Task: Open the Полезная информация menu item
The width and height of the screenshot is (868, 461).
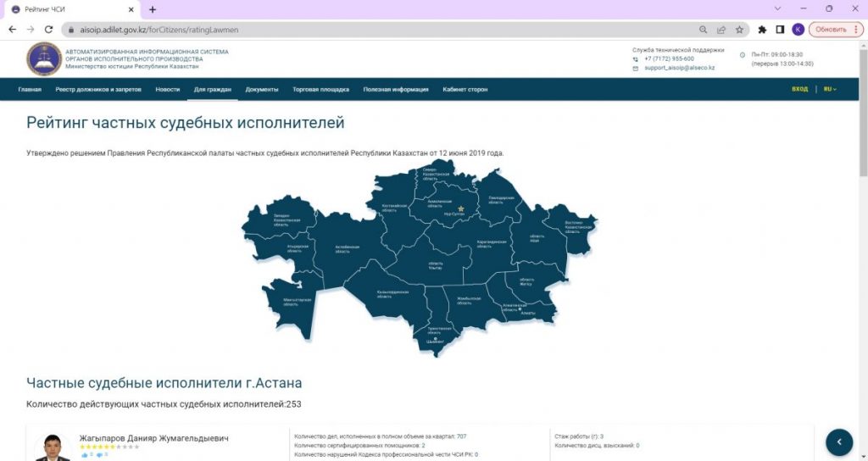Action: pos(396,89)
